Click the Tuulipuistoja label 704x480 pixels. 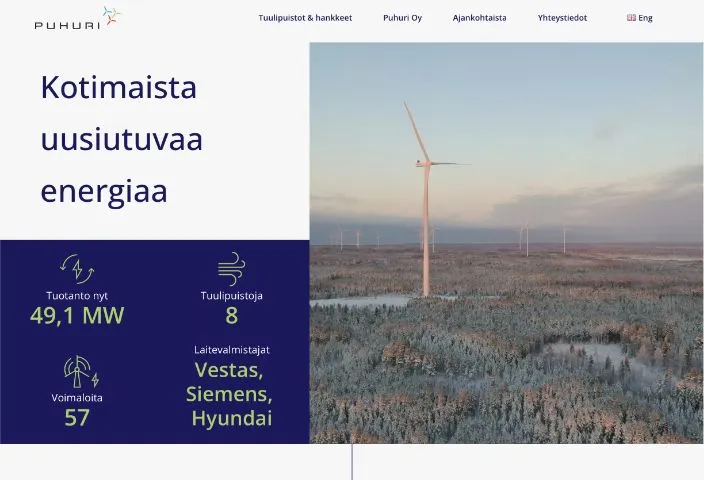232,296
